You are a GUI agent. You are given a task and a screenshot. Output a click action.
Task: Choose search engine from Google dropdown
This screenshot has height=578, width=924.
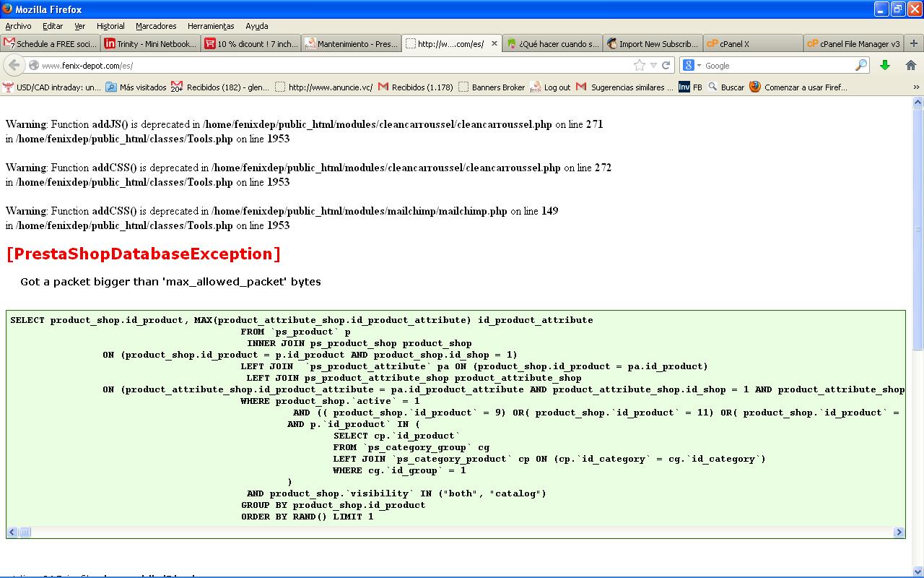(692, 65)
